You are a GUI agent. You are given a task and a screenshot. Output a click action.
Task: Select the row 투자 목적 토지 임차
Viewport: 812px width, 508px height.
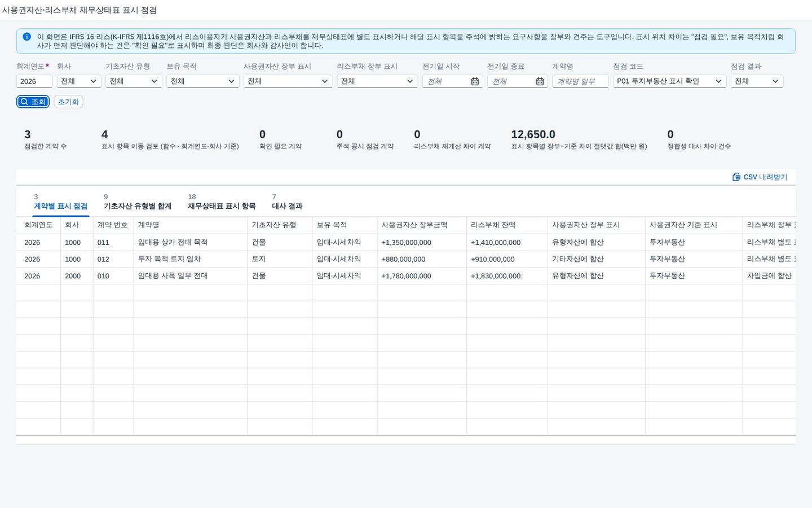click(x=406, y=259)
